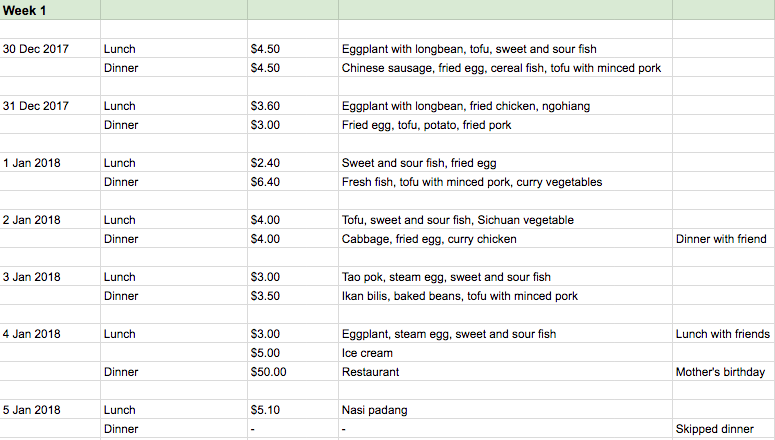Click the 5 Jan 2018 date cell
The image size is (775, 440).
(x=32, y=410)
